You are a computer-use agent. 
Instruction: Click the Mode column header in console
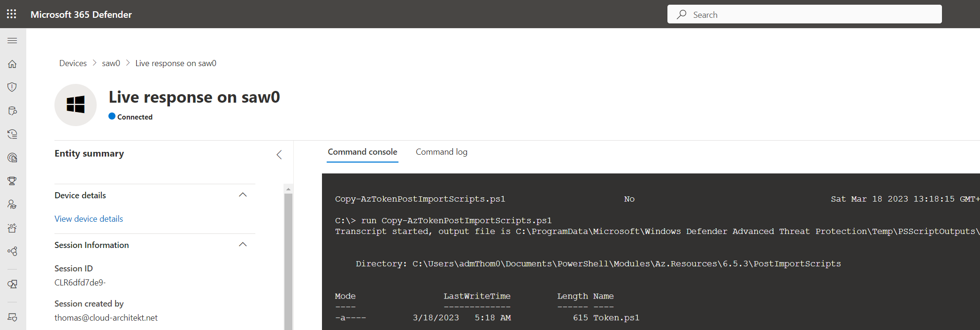pos(345,296)
